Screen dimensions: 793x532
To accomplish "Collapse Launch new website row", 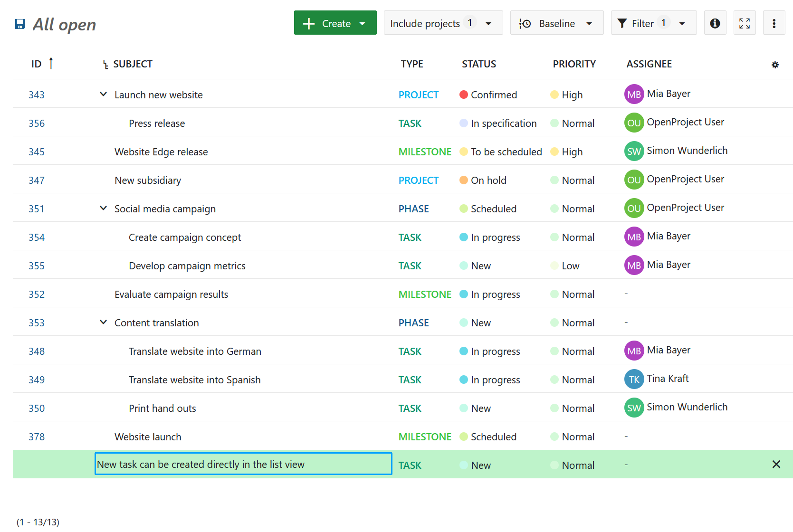I will click(103, 94).
